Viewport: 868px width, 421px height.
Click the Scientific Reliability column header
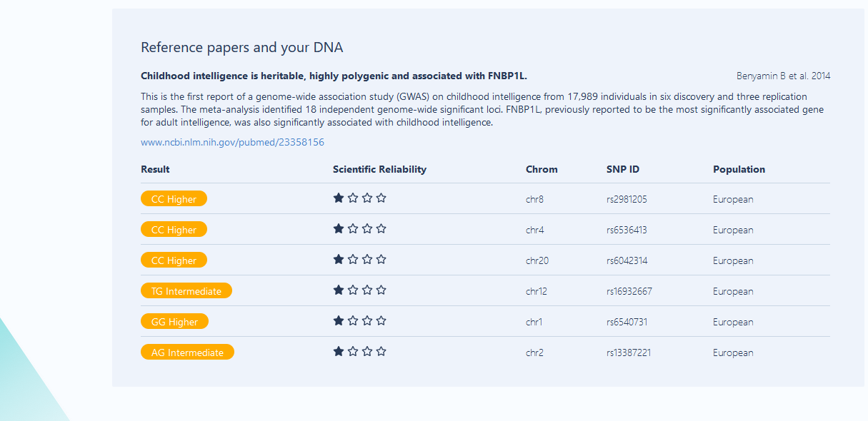pyautogui.click(x=379, y=169)
